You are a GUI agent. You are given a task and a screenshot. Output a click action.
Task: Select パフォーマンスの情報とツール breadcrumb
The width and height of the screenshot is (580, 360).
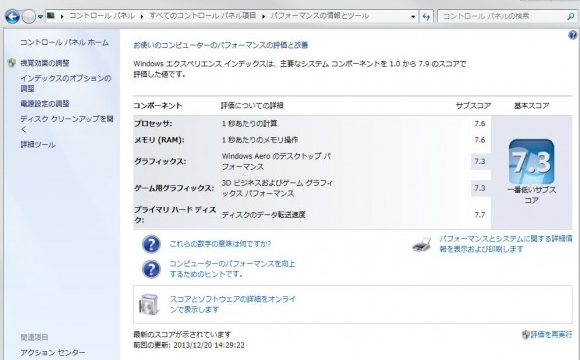click(320, 16)
